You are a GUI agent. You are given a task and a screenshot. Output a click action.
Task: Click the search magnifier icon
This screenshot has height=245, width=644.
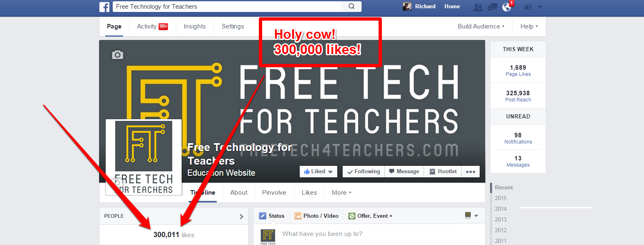point(351,6)
